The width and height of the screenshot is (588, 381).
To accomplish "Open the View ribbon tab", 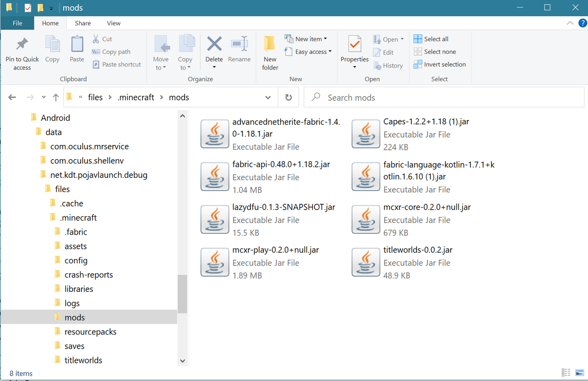I will [114, 23].
